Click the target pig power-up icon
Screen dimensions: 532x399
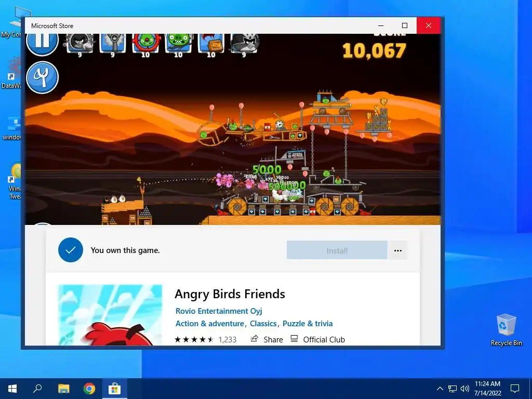[x=145, y=44]
